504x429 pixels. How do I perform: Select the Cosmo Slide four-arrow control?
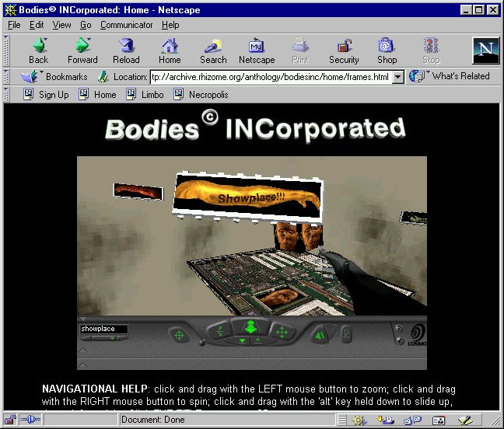pyautogui.click(x=282, y=332)
